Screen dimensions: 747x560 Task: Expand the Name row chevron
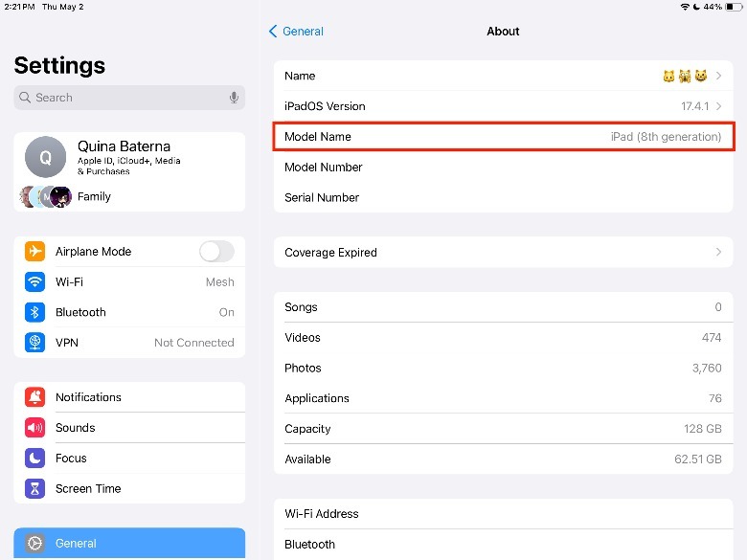pos(718,76)
